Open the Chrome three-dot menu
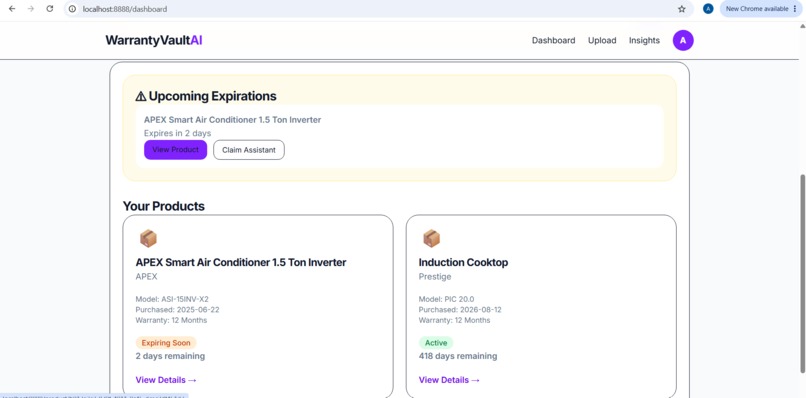Image resolution: width=806 pixels, height=398 pixels. 795,9
